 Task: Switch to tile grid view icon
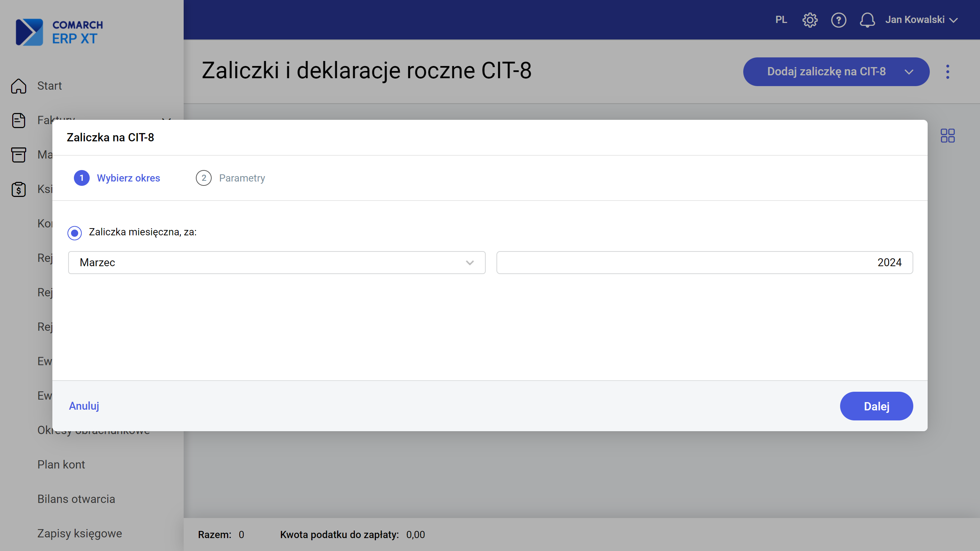pyautogui.click(x=947, y=136)
